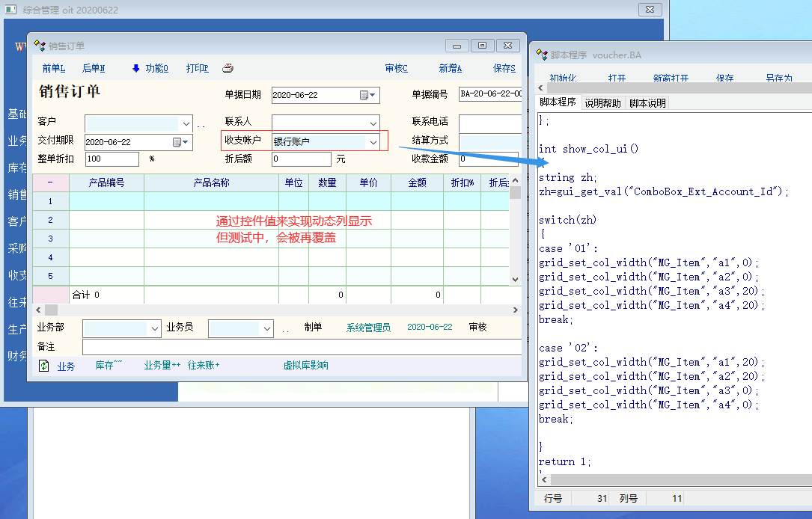Click the 销售订单 window title icon
Screen dimensions: 812x519
point(40,46)
